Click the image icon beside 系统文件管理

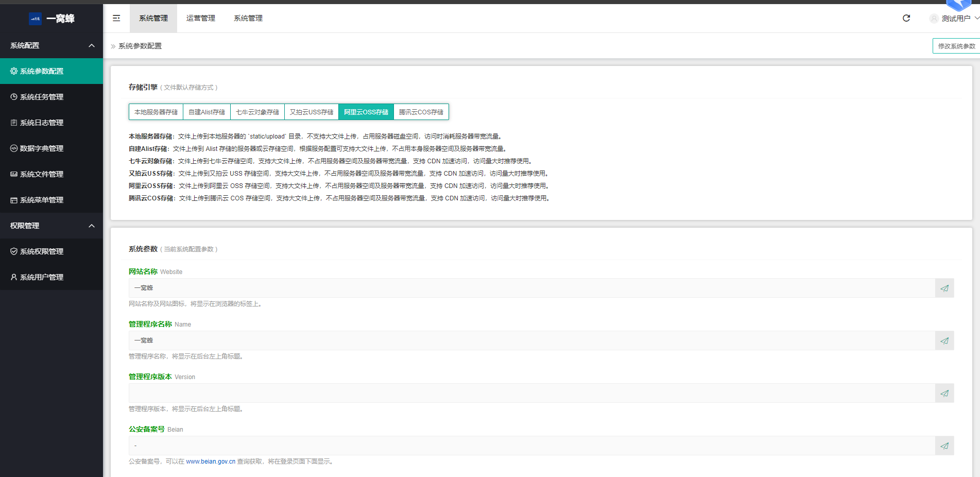(14, 174)
